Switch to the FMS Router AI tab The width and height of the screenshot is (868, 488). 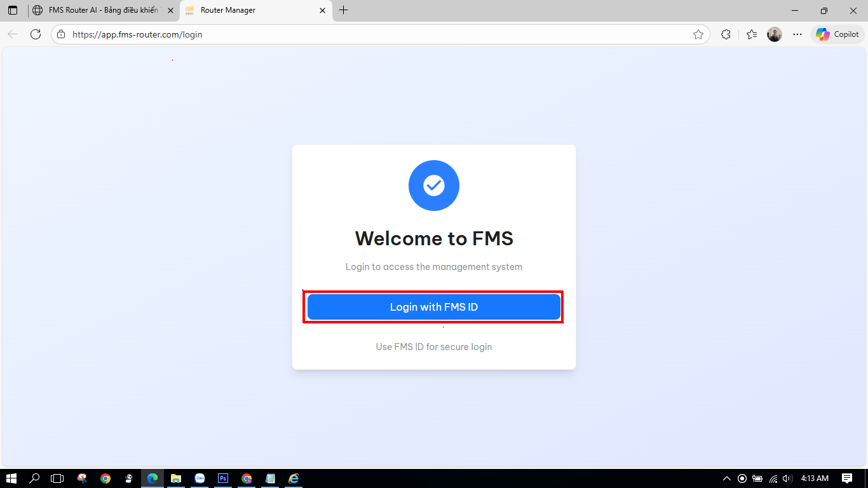point(102,10)
